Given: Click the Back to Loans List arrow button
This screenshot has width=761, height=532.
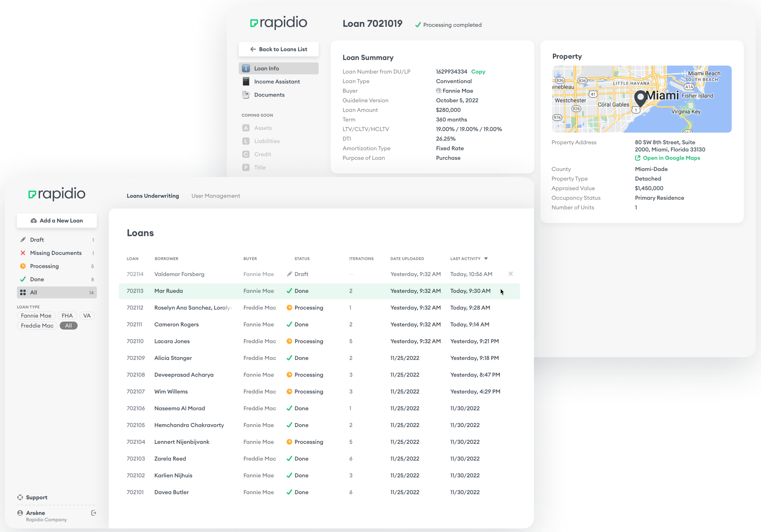Looking at the screenshot, I should (278, 49).
